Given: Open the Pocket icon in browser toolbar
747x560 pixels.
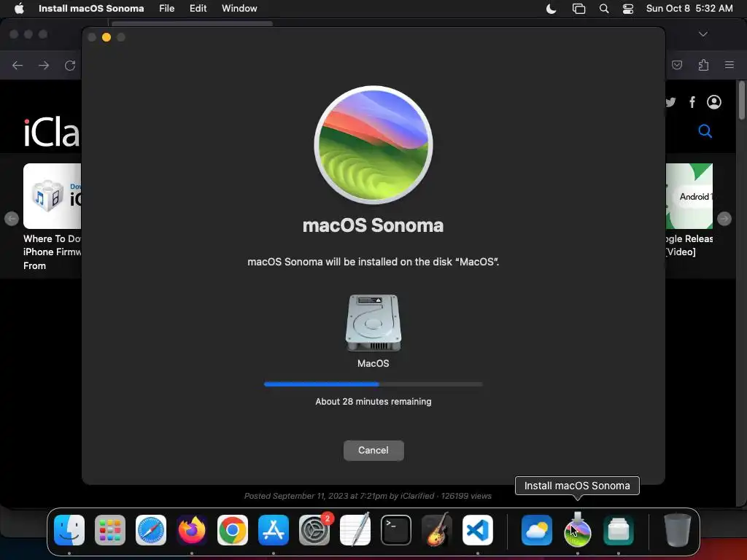Looking at the screenshot, I should pos(677,65).
